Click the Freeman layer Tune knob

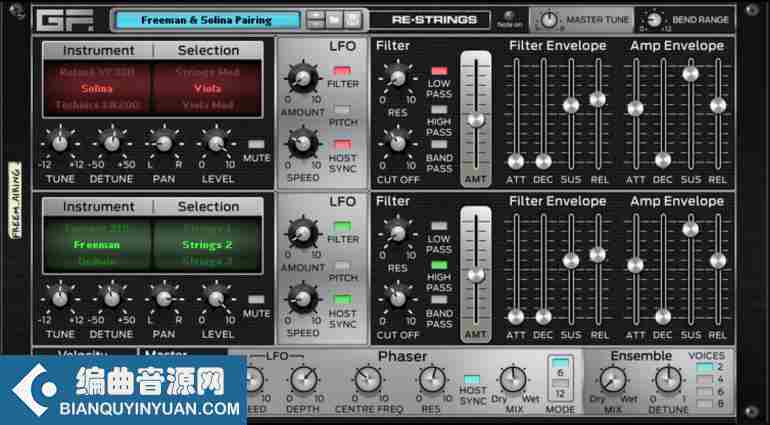coord(60,298)
